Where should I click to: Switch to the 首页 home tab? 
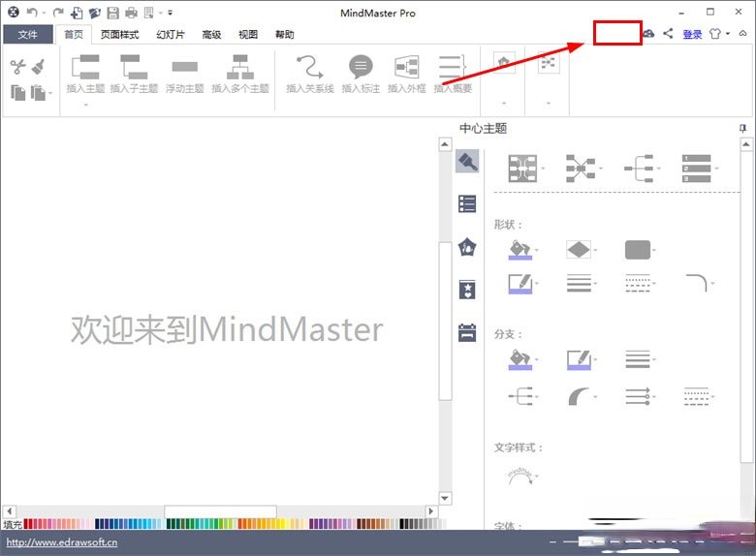coord(74,34)
